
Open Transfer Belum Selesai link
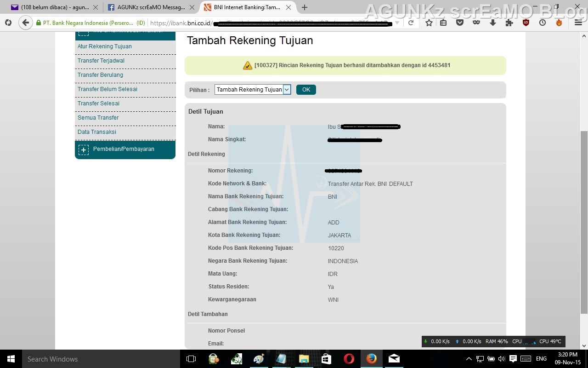(x=107, y=89)
